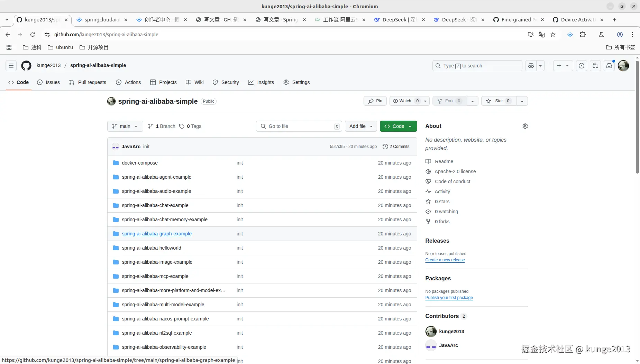
Task: Open the Projects tab
Action: click(163, 82)
